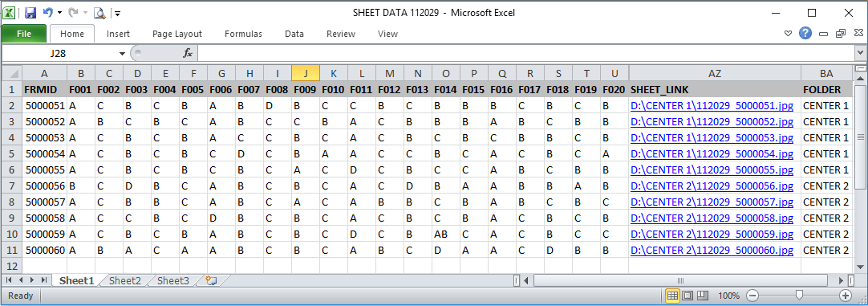Open the Name Box dropdown arrow
Viewport: 868px width, 306px height.
tap(123, 53)
